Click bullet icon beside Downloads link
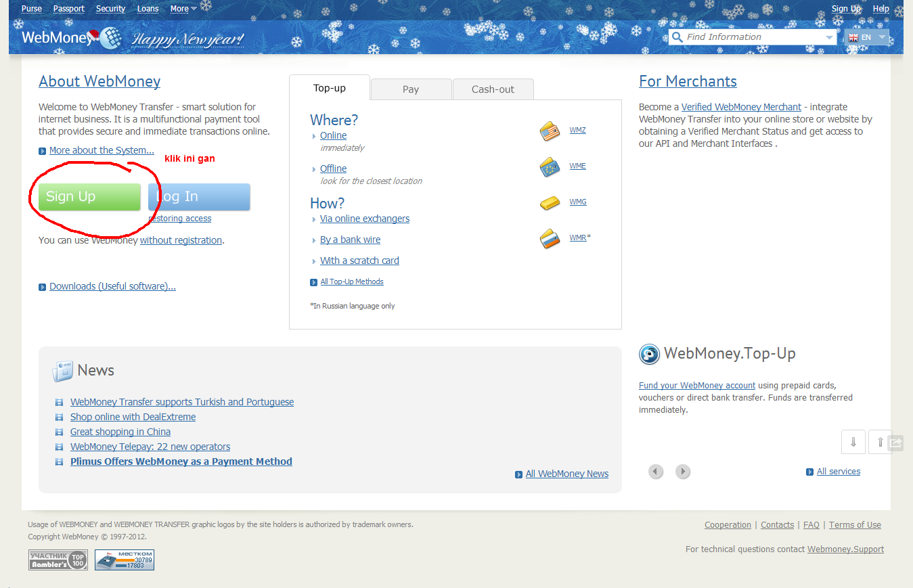The width and height of the screenshot is (913, 588). (43, 287)
